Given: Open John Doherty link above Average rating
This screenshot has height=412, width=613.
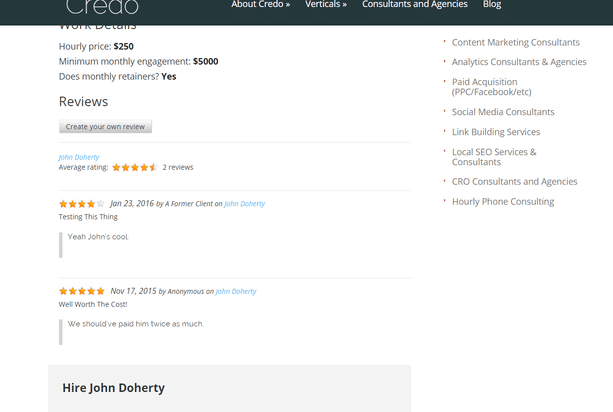Looking at the screenshot, I should point(79,157).
